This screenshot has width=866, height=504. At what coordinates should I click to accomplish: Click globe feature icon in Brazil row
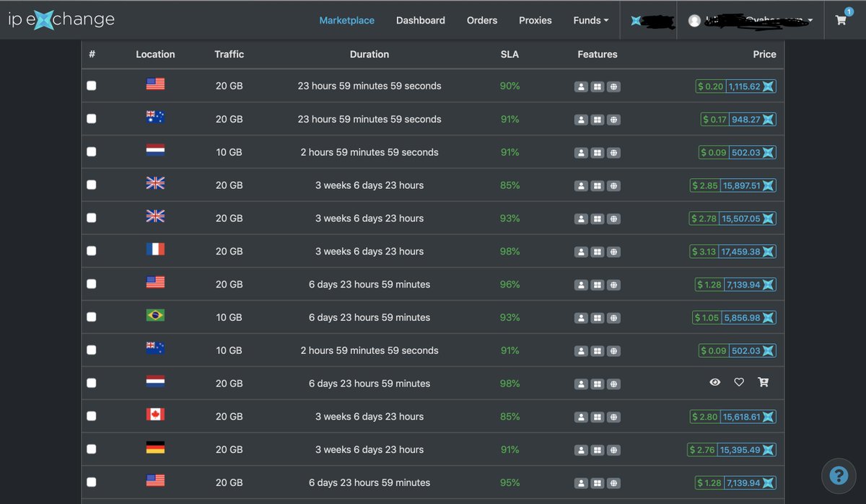(x=613, y=318)
